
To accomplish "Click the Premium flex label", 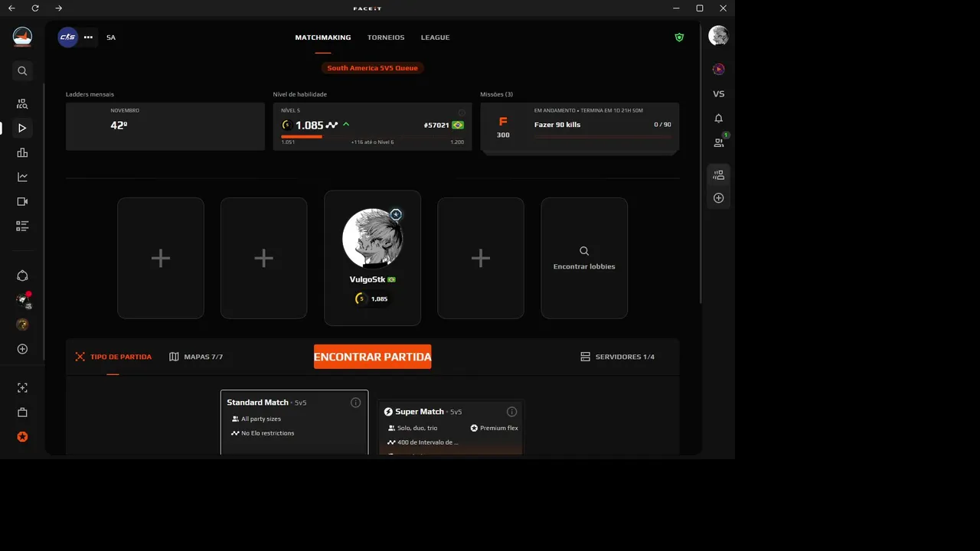I will pyautogui.click(x=494, y=428).
